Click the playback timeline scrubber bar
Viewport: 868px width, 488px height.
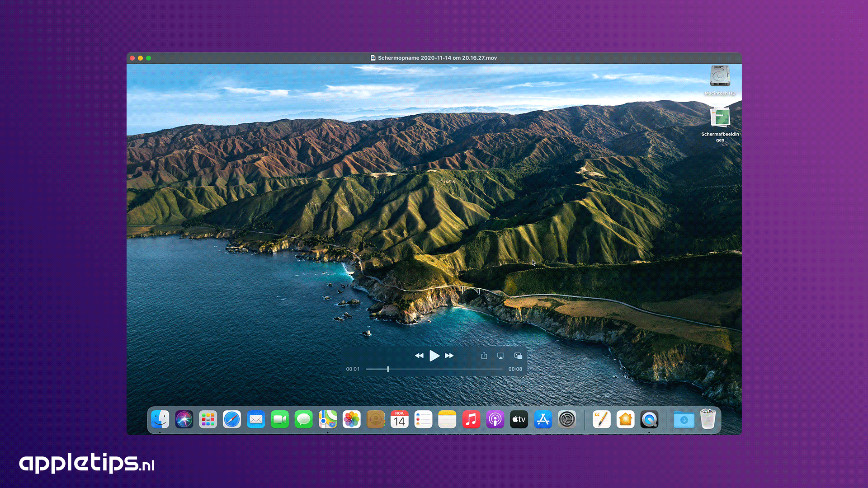445,369
